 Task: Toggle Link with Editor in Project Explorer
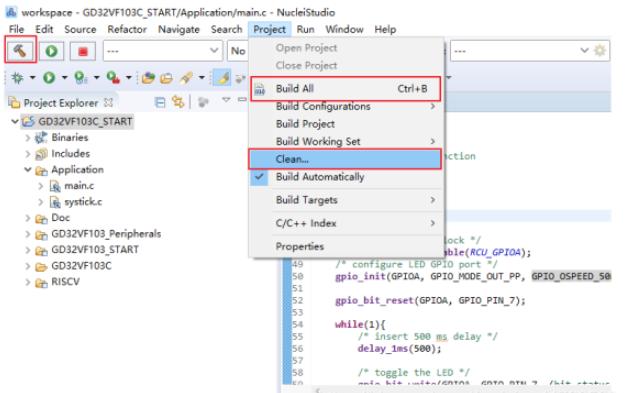tap(178, 102)
